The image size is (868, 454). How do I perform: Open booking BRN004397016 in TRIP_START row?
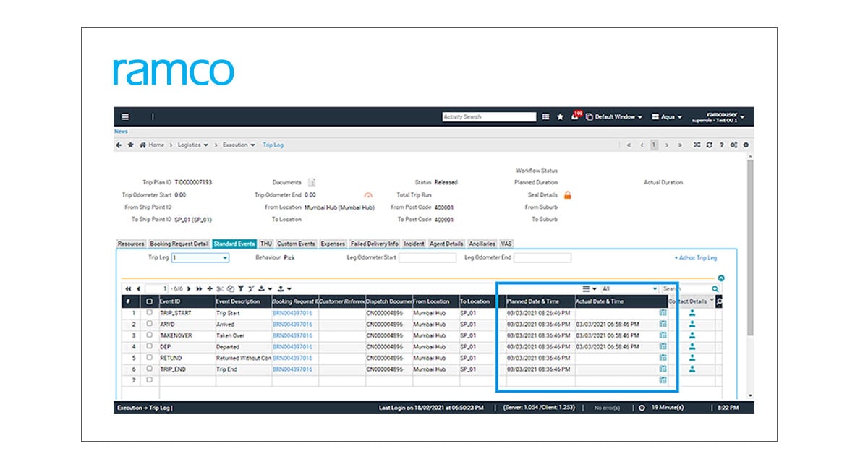[x=292, y=313]
